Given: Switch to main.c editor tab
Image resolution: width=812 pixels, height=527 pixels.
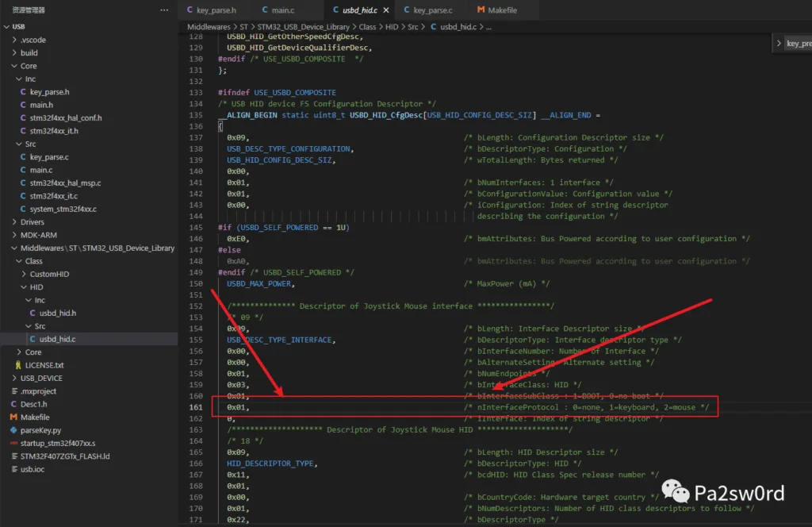Looking at the screenshot, I should [283, 10].
